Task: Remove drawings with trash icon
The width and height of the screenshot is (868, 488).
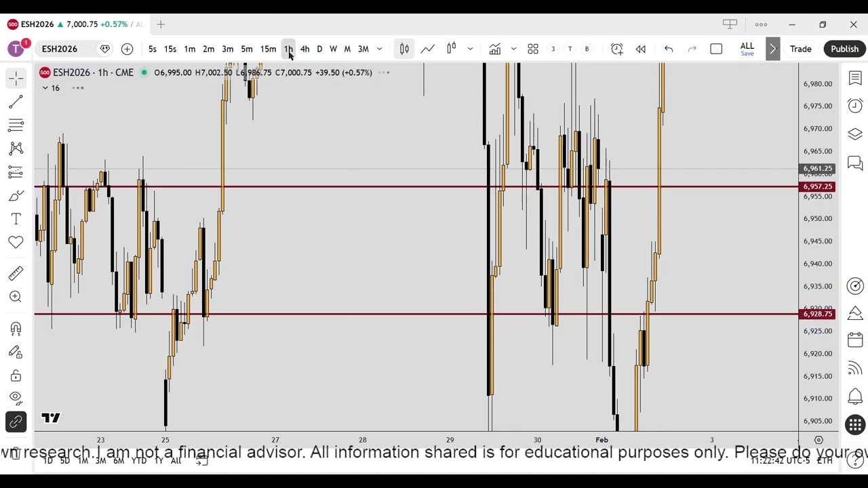Action: pos(15,453)
